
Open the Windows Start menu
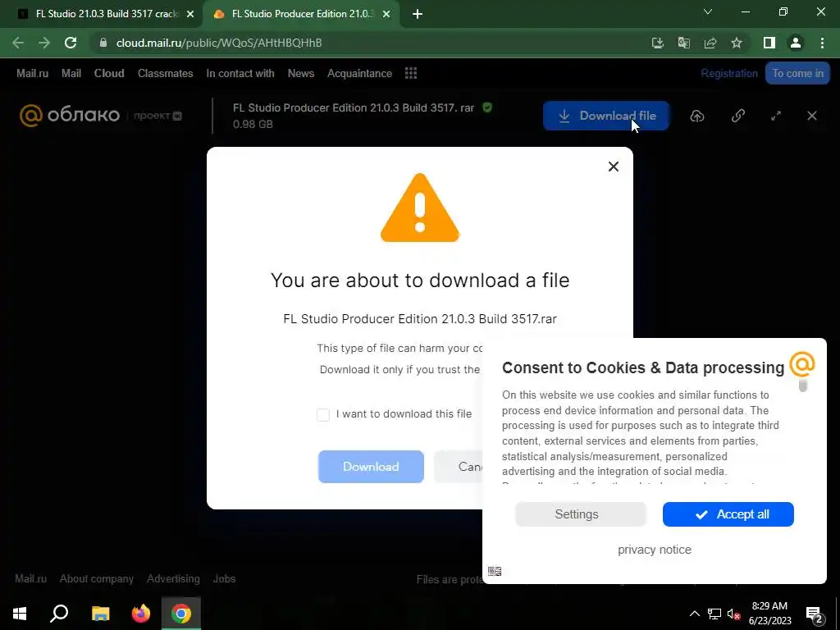click(20, 614)
